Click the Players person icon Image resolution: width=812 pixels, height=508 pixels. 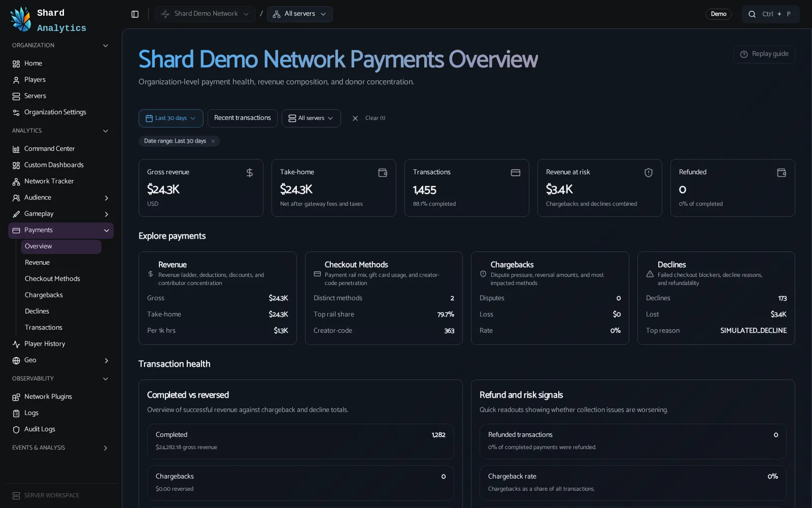click(x=16, y=80)
